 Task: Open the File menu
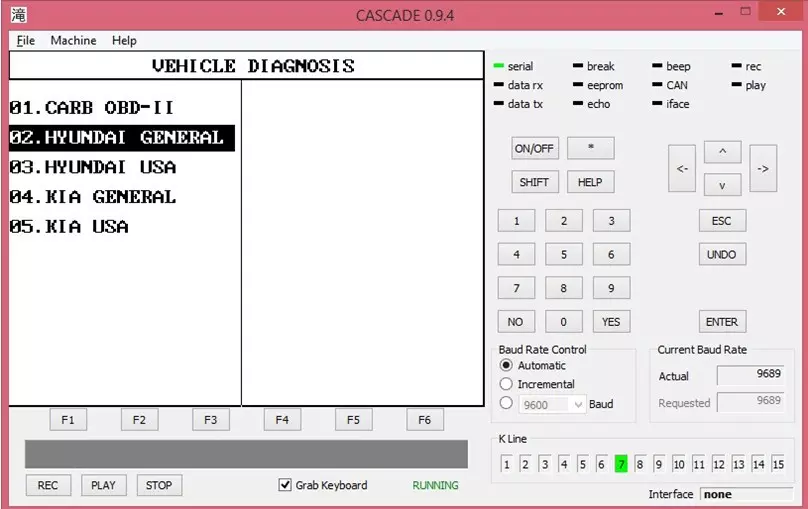[x=25, y=40]
